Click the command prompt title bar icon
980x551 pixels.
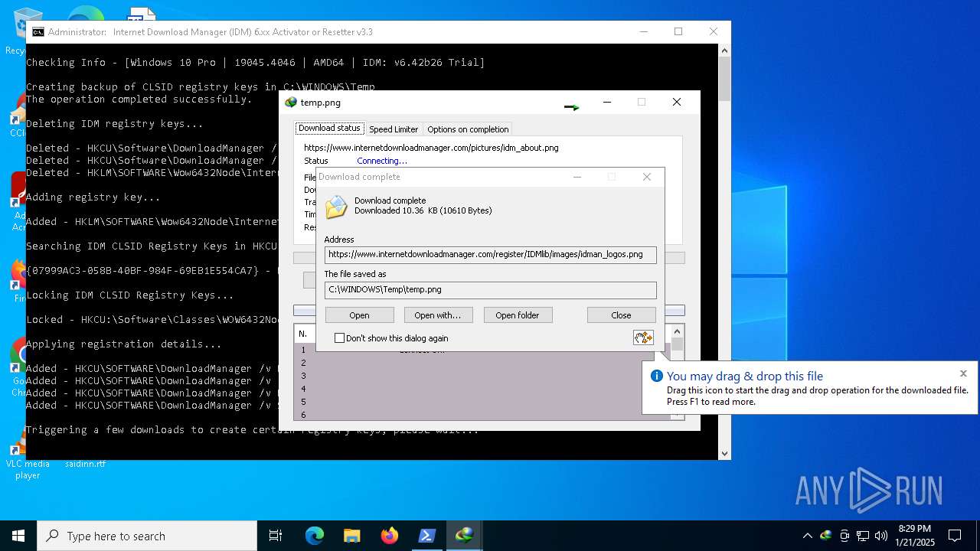(38, 32)
